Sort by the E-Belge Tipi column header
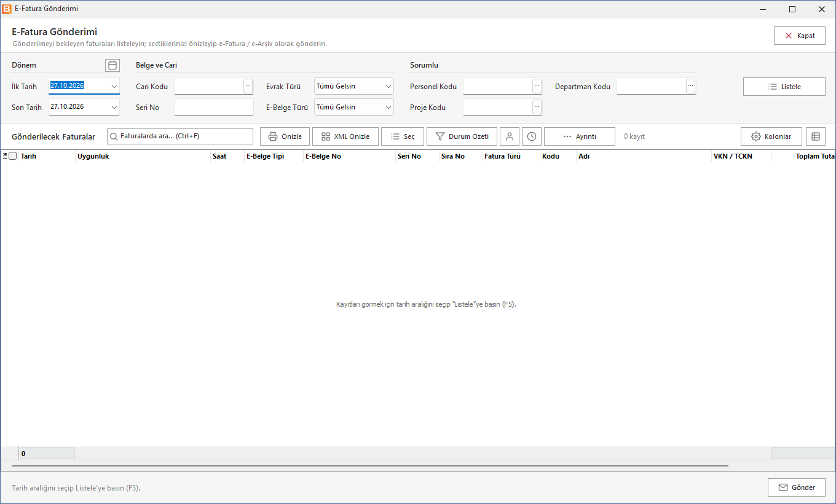The height and width of the screenshot is (504, 836). [x=274, y=156]
